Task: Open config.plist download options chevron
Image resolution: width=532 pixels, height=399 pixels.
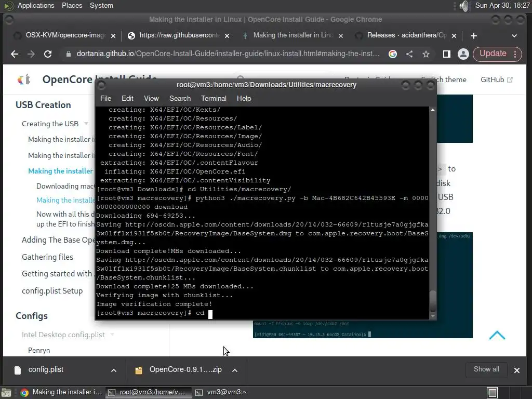Action: click(x=114, y=370)
